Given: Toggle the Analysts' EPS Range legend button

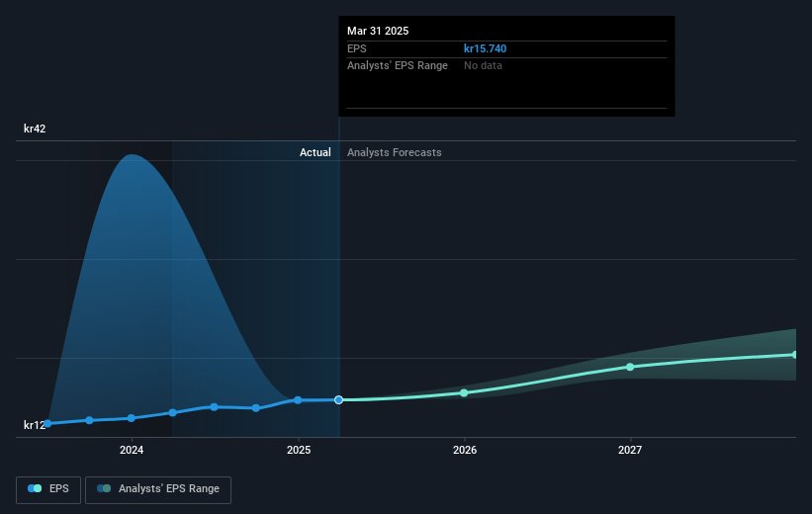Looking at the screenshot, I should click(x=158, y=489).
